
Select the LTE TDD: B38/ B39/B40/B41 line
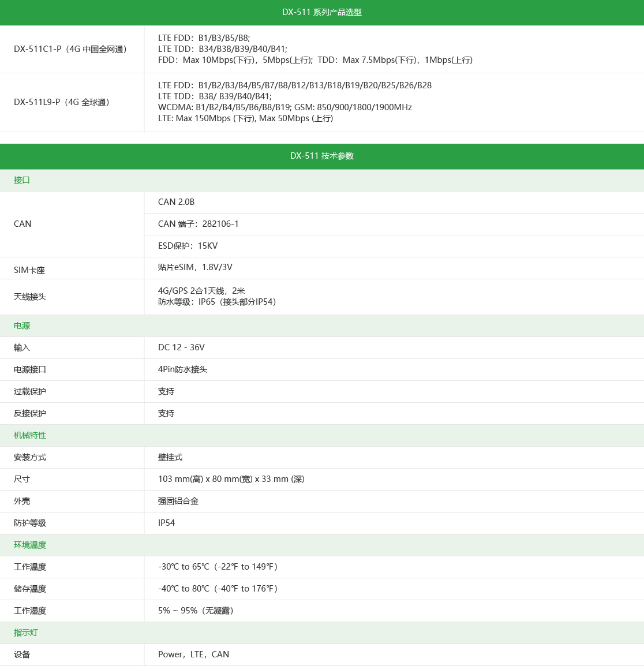[215, 96]
